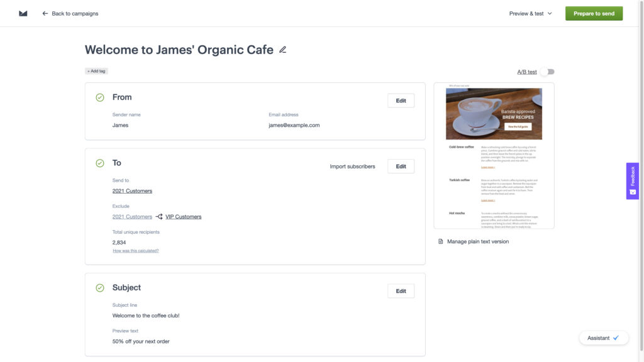This screenshot has height=362, width=644.
Task: Toggle the A/B test switch
Action: (x=547, y=72)
